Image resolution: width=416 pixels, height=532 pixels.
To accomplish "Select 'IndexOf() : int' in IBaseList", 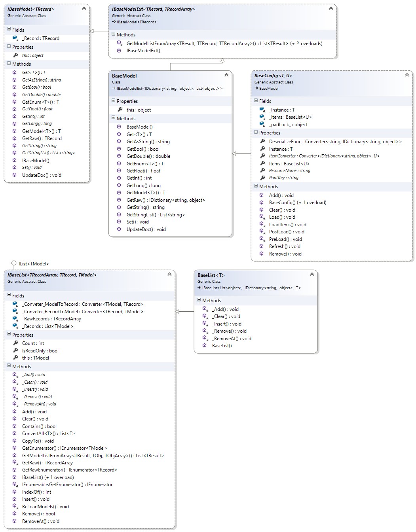I will (36, 492).
